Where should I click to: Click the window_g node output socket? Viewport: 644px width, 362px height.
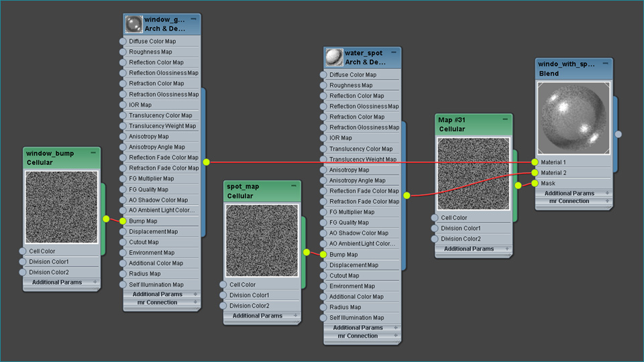coord(207,162)
